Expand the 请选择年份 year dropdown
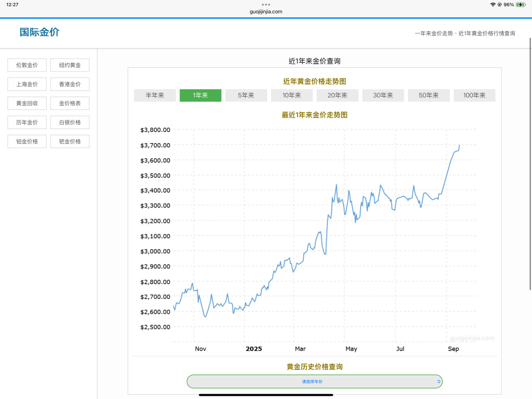The image size is (532, 399). click(x=315, y=381)
